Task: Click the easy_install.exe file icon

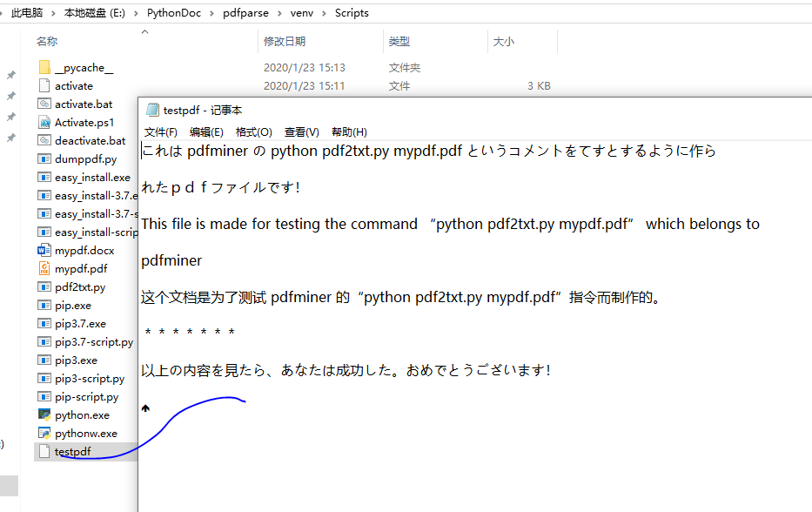Action: coord(44,178)
